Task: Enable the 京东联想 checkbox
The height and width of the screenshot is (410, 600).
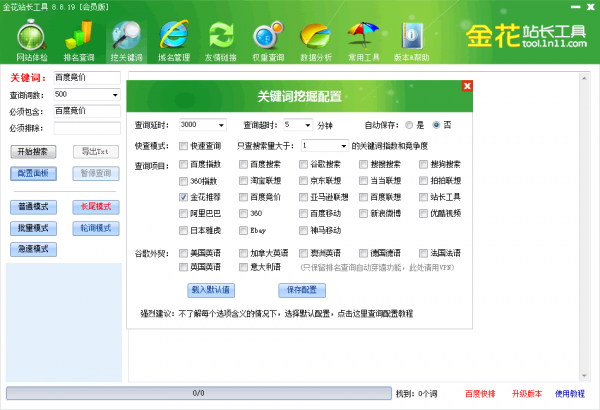Action: [x=303, y=181]
